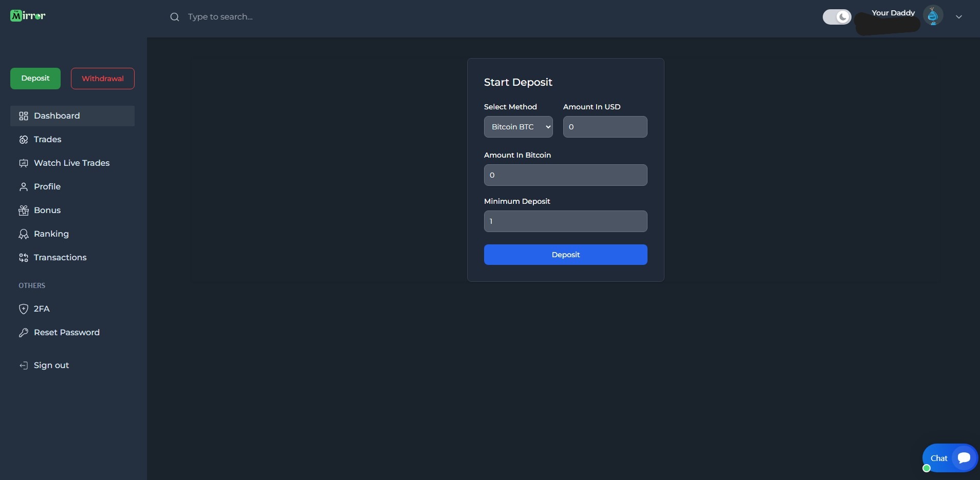Open the Profile menu item

[x=47, y=187]
